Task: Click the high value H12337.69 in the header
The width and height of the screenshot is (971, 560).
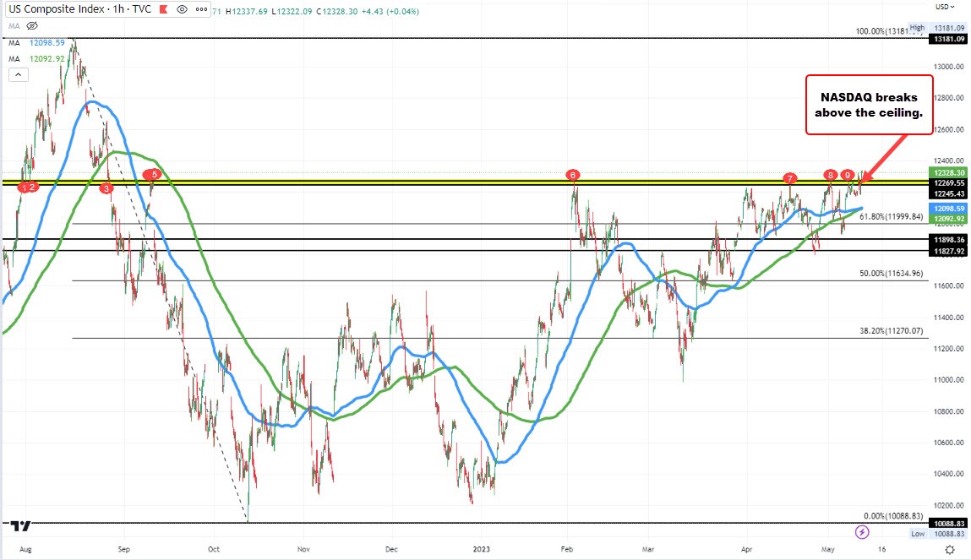Action: [x=247, y=11]
